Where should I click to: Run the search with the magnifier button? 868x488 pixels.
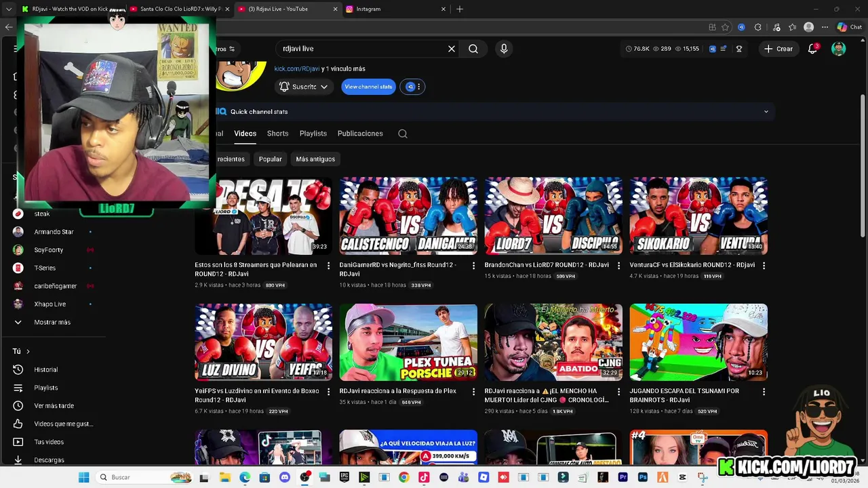(x=473, y=49)
